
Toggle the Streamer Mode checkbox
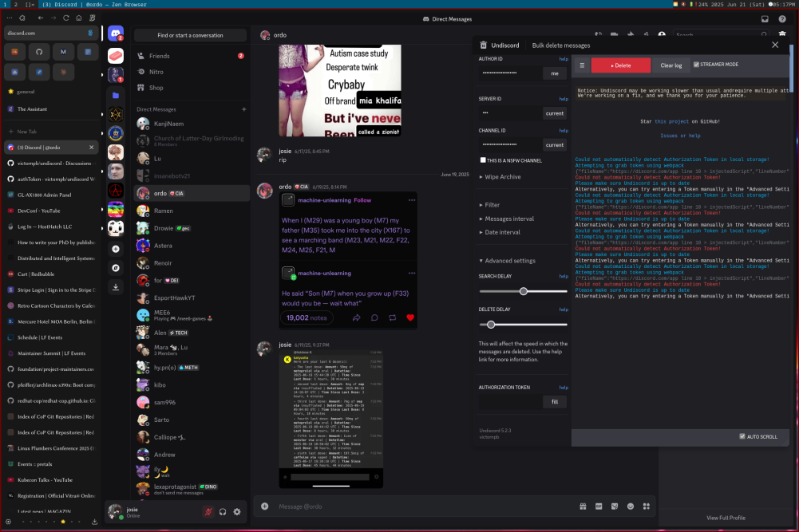[x=696, y=65]
